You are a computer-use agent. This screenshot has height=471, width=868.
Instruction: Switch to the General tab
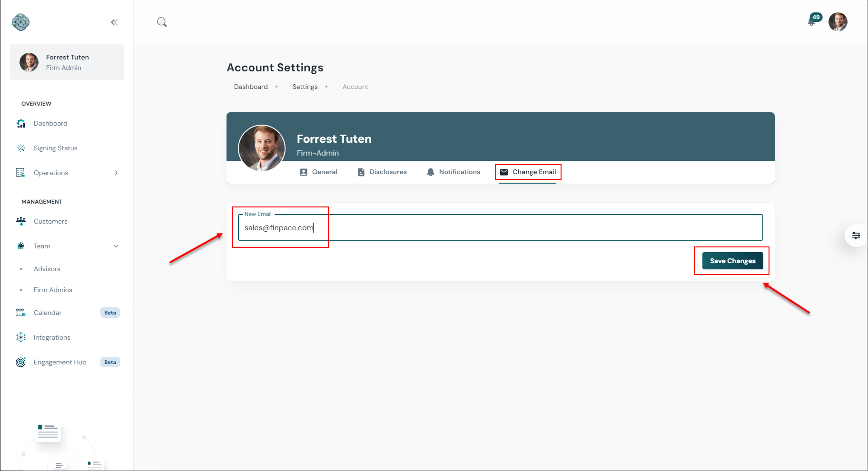point(318,172)
